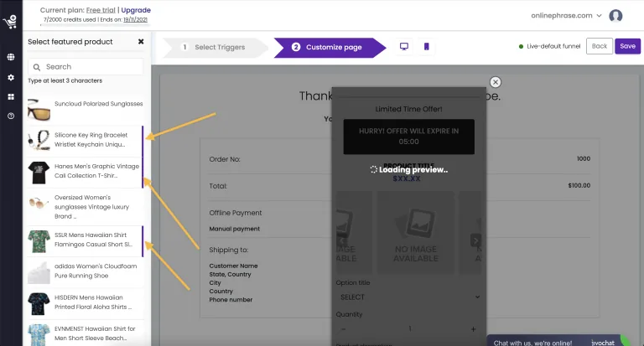Open the Upgrade link
Viewport: 644px width, 346px height.
pyautogui.click(x=136, y=10)
